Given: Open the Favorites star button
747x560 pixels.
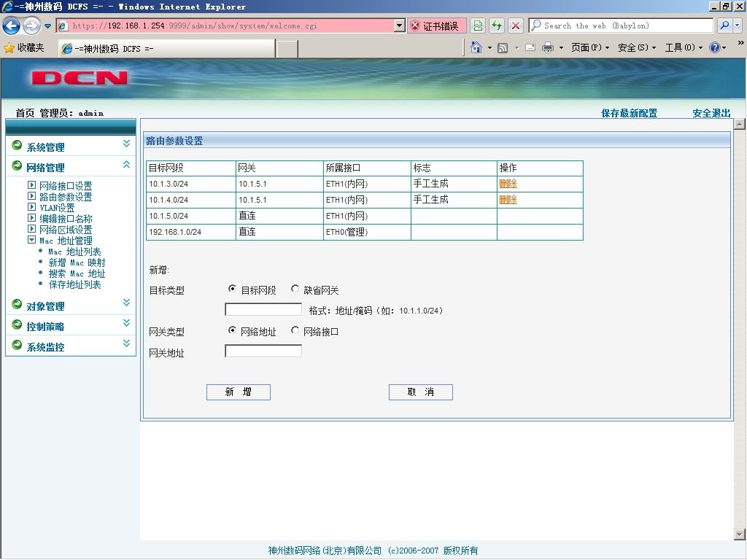Looking at the screenshot, I should click(24, 47).
